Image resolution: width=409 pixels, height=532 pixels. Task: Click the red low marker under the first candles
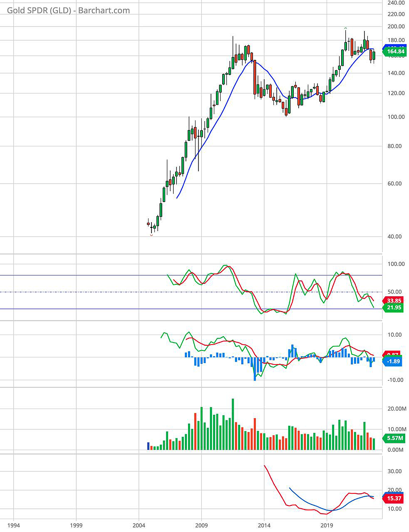tap(151, 235)
